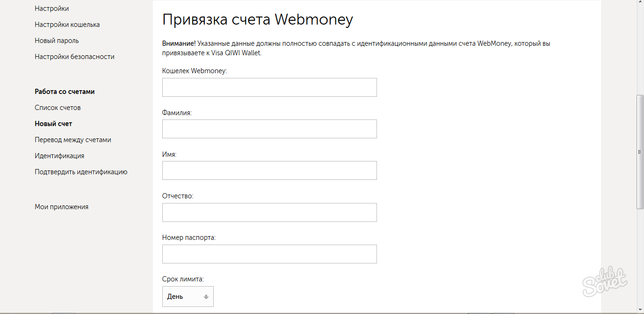Go to Настройки кошелька
The width and height of the screenshot is (644, 314).
(x=67, y=25)
